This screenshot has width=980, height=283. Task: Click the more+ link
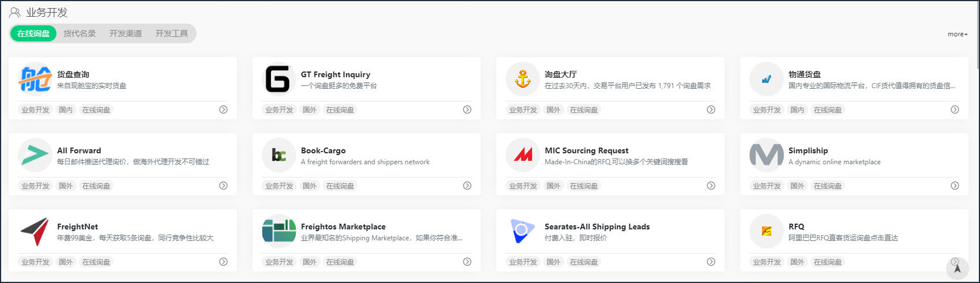click(x=958, y=34)
